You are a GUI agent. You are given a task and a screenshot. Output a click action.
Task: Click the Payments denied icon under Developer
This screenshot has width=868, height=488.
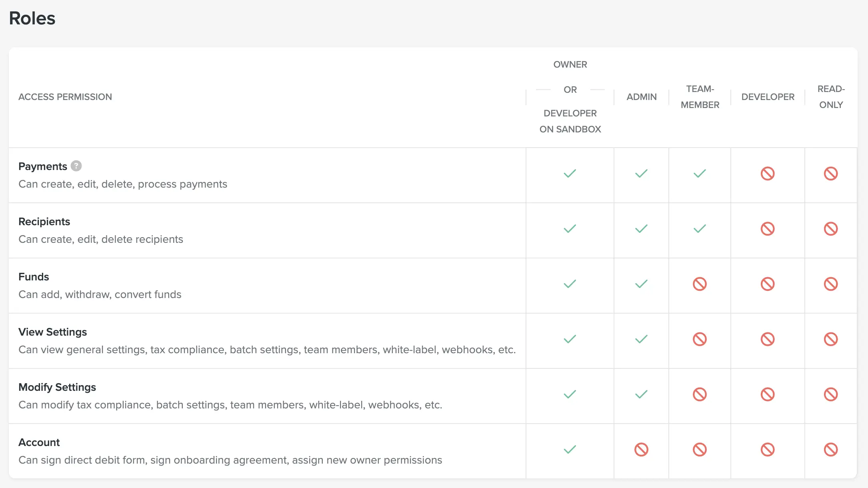click(x=768, y=174)
